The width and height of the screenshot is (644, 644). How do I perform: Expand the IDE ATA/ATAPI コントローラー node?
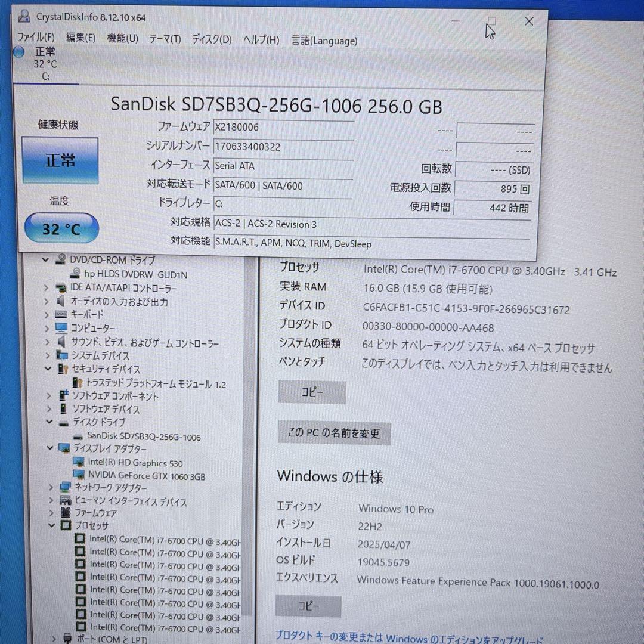[46, 288]
